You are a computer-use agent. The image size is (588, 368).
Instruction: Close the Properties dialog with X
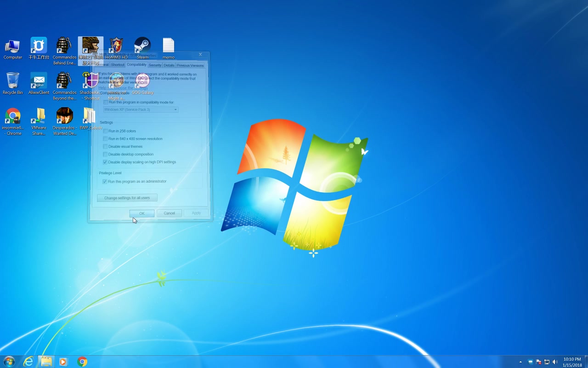pos(200,55)
